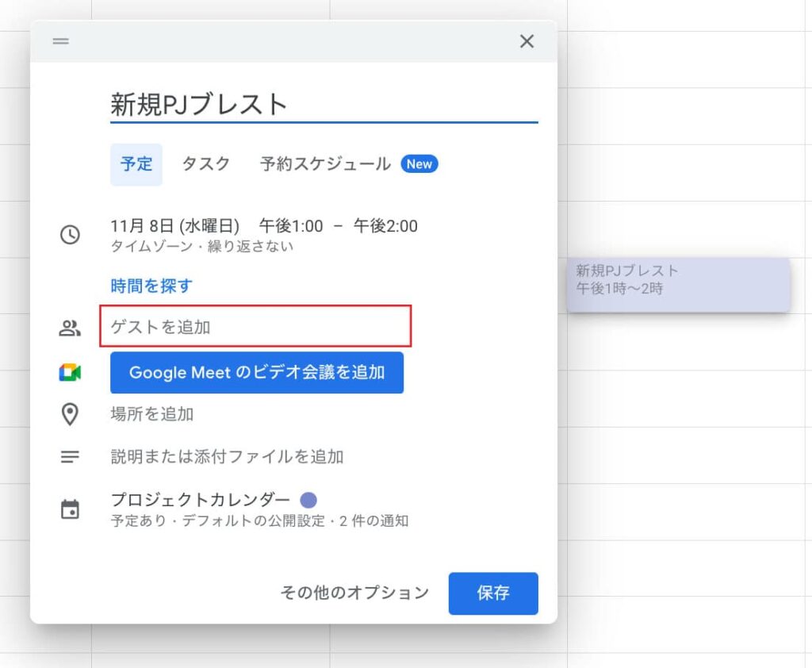Viewport: 812px width, 668px height.
Task: Add a Google Meet video conference
Action: click(x=257, y=373)
